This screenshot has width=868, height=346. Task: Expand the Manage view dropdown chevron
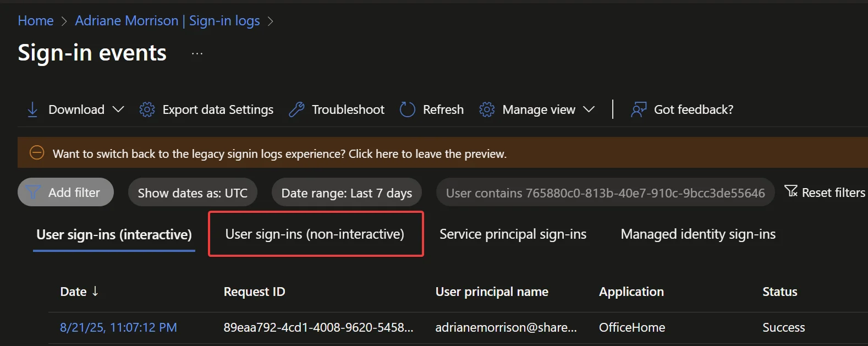589,109
